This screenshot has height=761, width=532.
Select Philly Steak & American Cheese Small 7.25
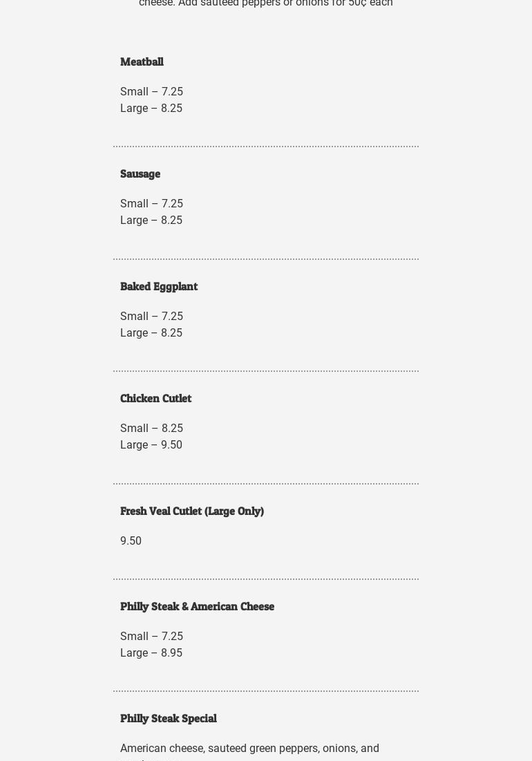pos(151,637)
